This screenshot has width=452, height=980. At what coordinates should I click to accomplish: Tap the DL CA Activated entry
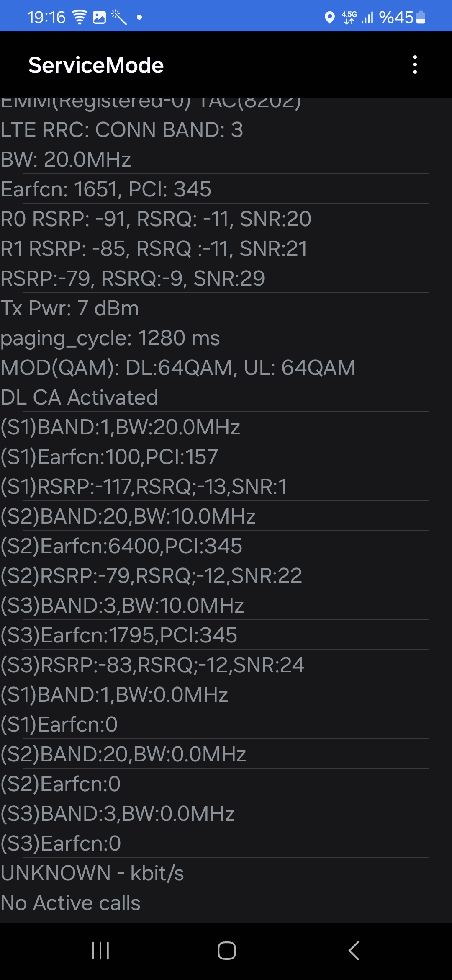[x=214, y=397]
